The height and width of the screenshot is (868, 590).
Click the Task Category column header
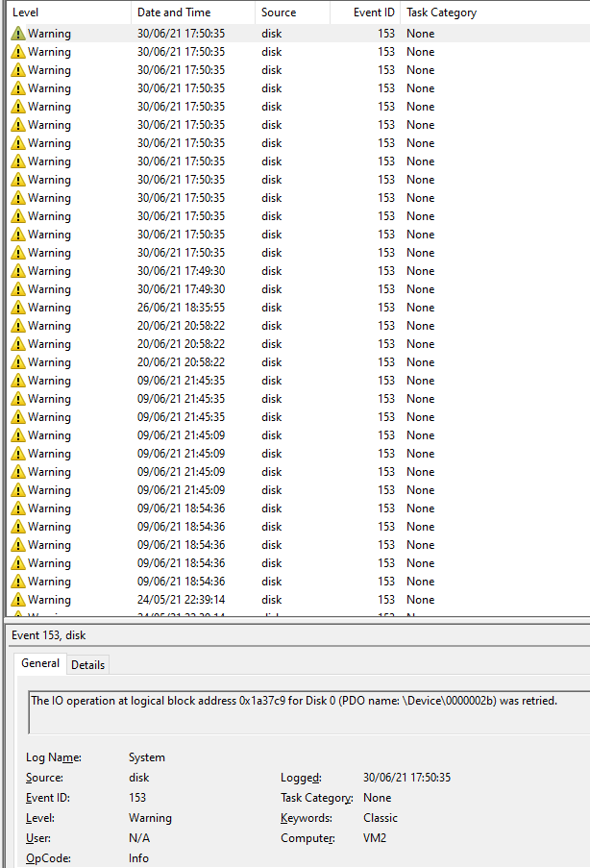[495, 12]
